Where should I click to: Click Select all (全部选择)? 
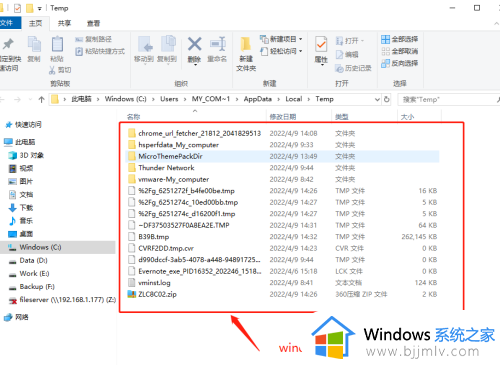click(x=399, y=39)
